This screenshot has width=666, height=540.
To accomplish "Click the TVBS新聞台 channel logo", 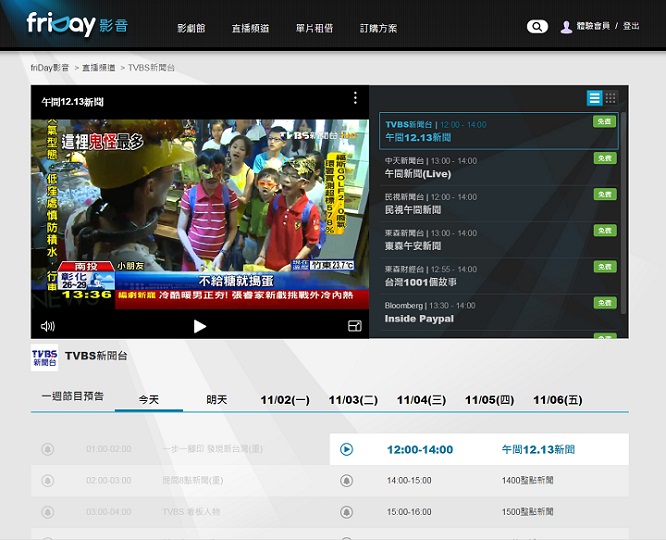I will coord(45,357).
